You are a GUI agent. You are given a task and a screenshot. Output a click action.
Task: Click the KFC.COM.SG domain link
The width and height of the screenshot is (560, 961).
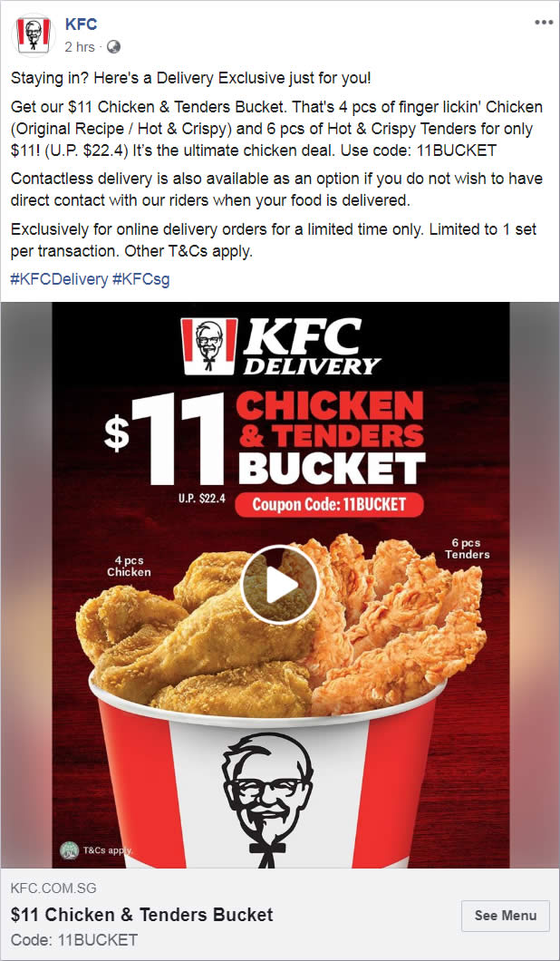tap(54, 888)
